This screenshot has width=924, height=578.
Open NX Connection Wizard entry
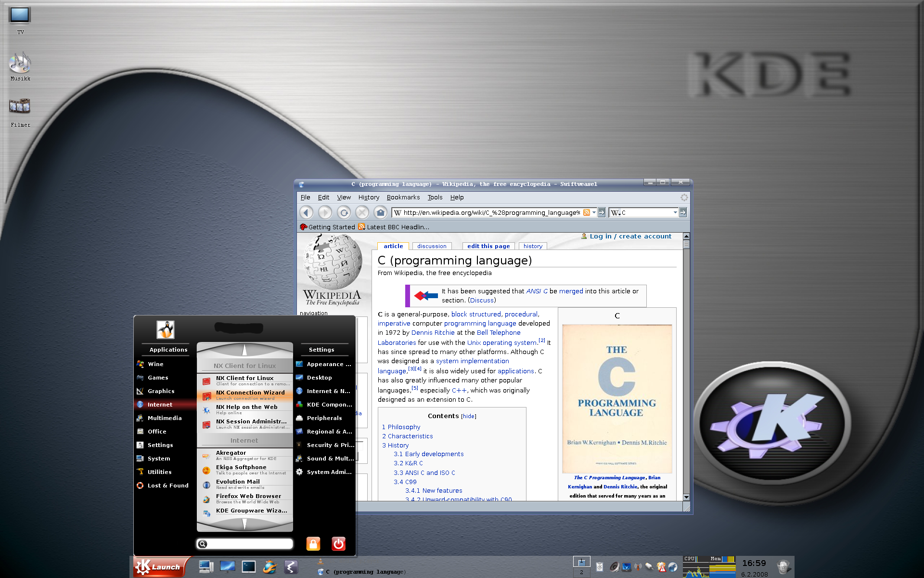coord(245,395)
